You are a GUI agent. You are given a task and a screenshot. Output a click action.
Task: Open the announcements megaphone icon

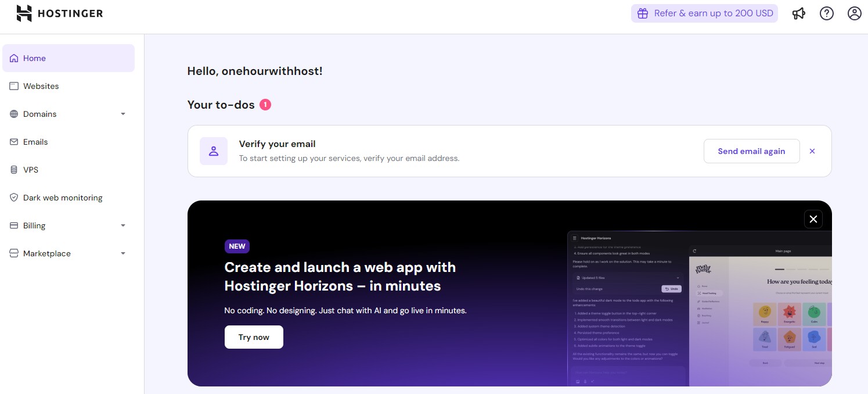[799, 13]
